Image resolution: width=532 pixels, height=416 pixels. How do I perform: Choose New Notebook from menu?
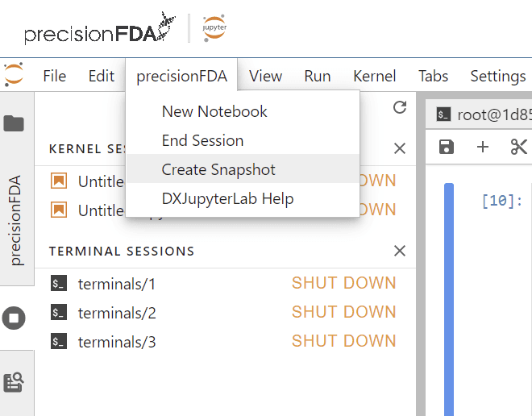214,111
